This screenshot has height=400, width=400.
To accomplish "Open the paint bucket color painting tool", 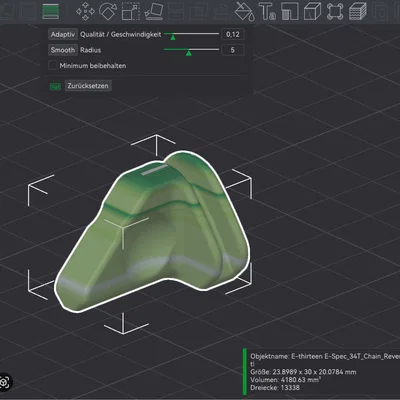I will click(x=245, y=11).
